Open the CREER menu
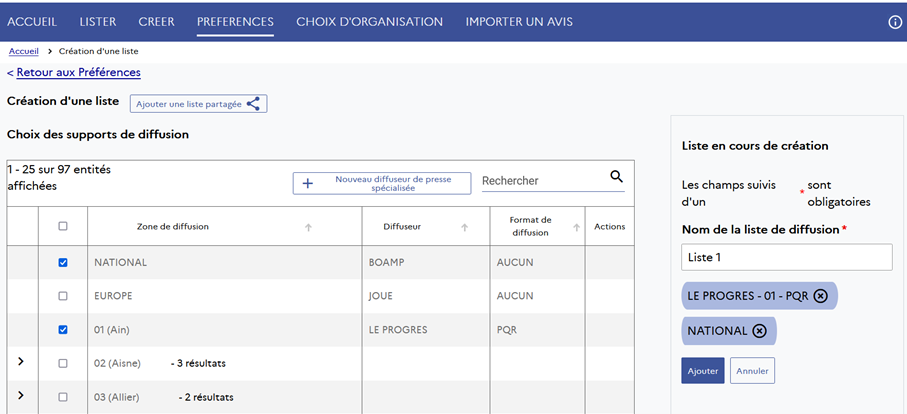Screen dimensions: 907x414 pos(156,22)
